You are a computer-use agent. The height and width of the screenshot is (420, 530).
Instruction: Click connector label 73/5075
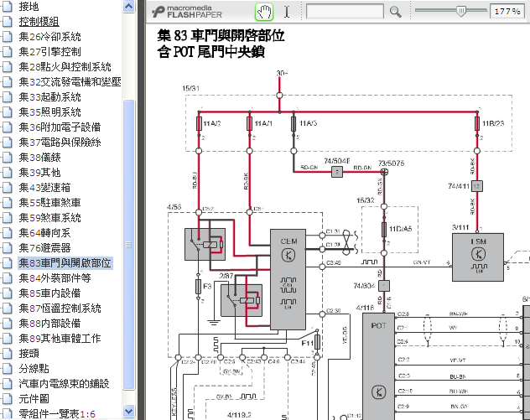(x=391, y=163)
